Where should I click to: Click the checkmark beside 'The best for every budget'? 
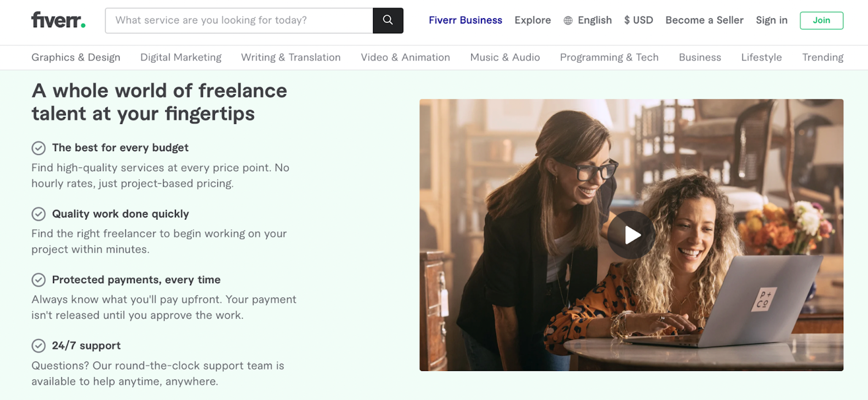click(38, 148)
